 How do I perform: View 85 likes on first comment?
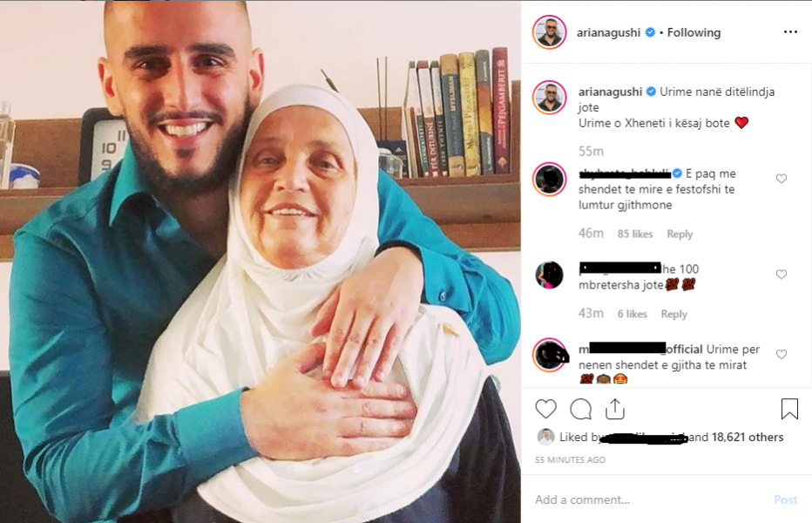(x=635, y=234)
